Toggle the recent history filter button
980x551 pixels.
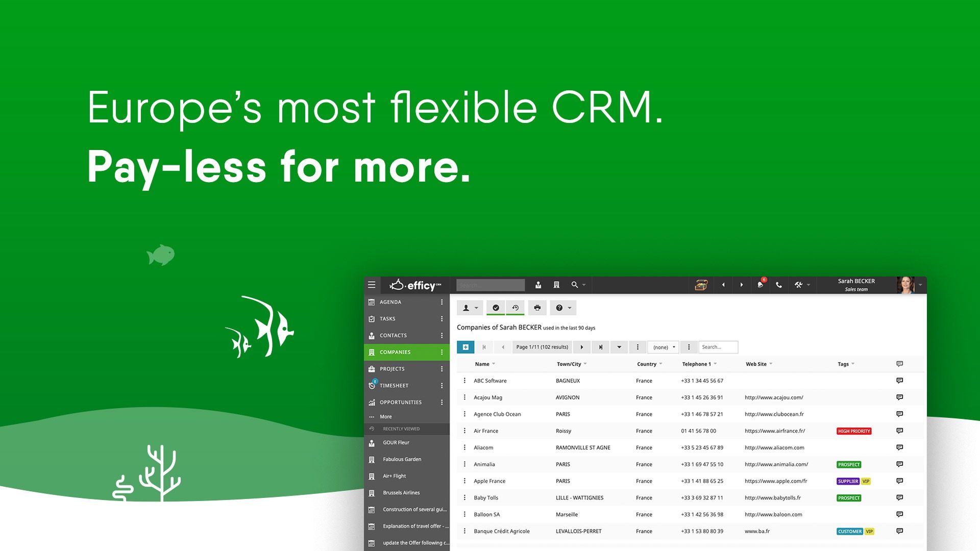click(x=515, y=308)
